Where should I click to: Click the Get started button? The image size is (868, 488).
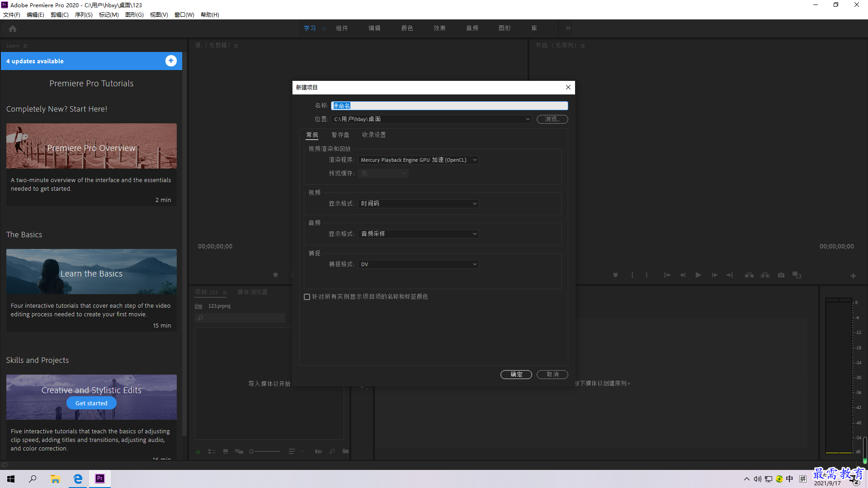point(91,403)
